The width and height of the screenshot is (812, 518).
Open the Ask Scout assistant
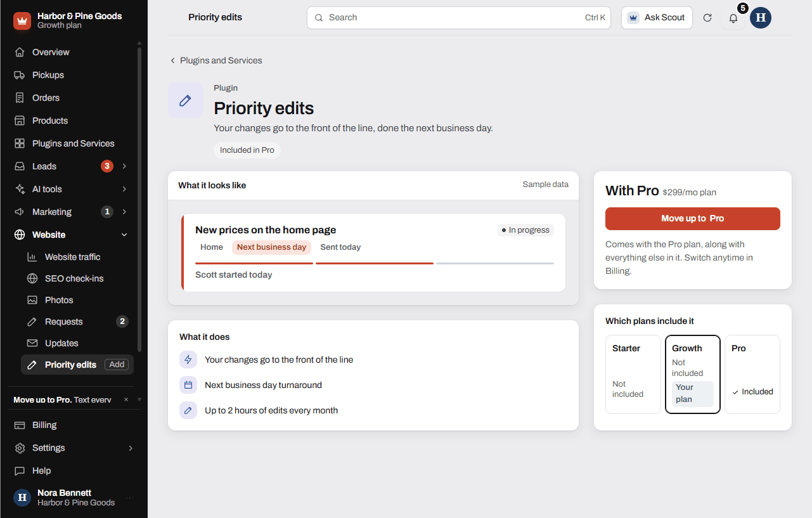(657, 18)
